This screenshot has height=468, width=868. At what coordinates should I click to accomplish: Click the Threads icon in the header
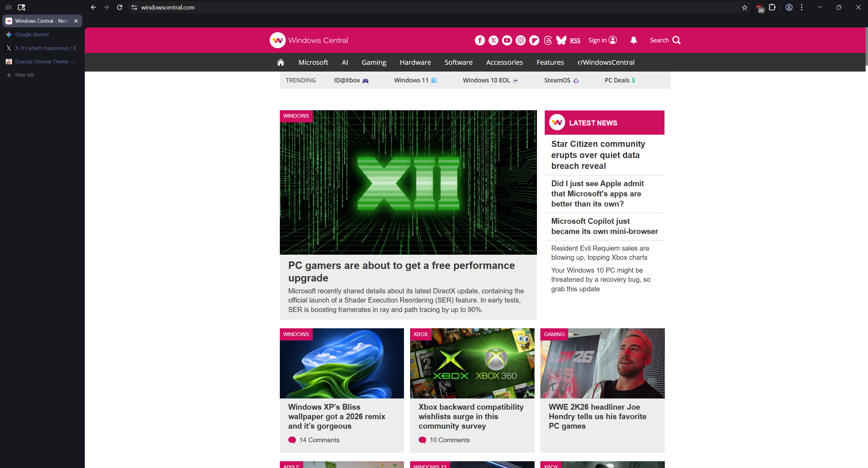tap(547, 40)
